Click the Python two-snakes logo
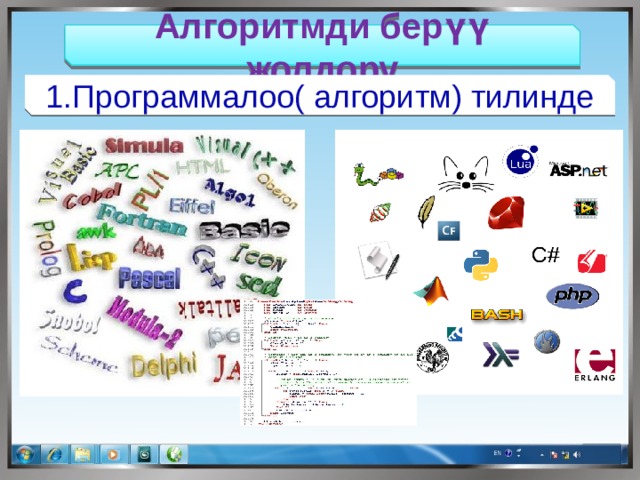 click(480, 265)
